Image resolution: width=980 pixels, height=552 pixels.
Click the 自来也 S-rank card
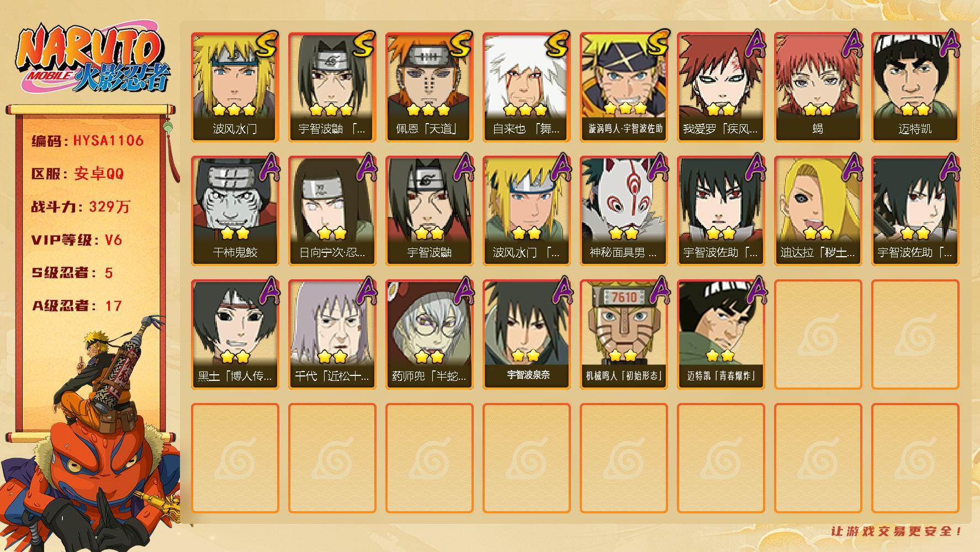coord(527,87)
